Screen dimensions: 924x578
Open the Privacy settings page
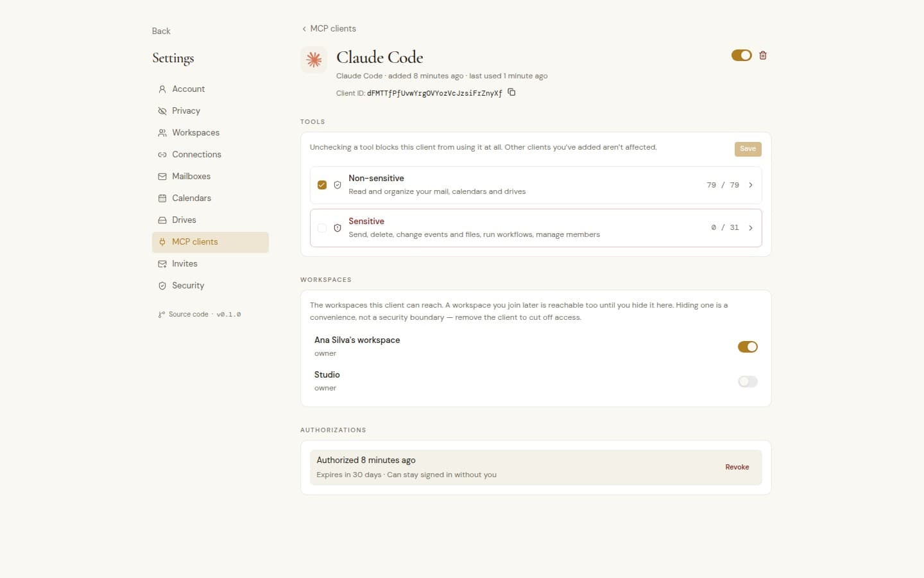[x=210, y=111]
